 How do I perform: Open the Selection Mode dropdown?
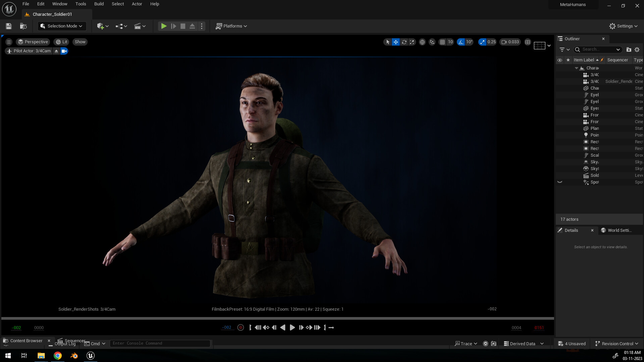tap(62, 26)
